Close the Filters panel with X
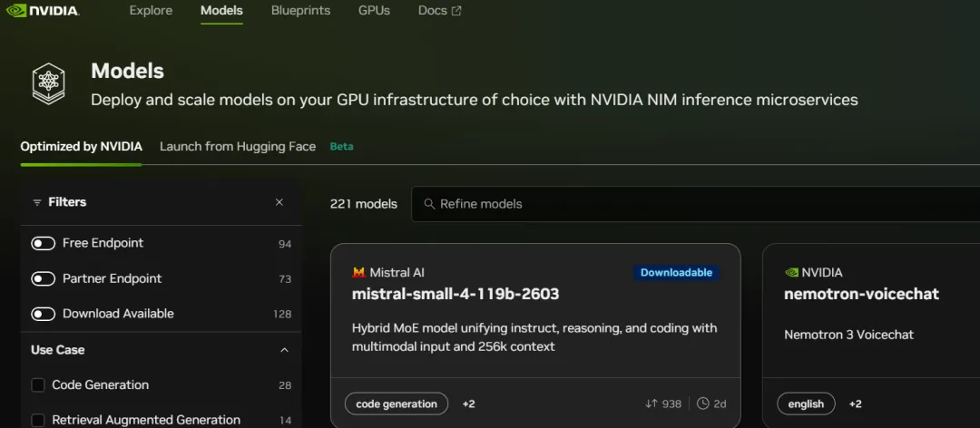 pyautogui.click(x=279, y=202)
